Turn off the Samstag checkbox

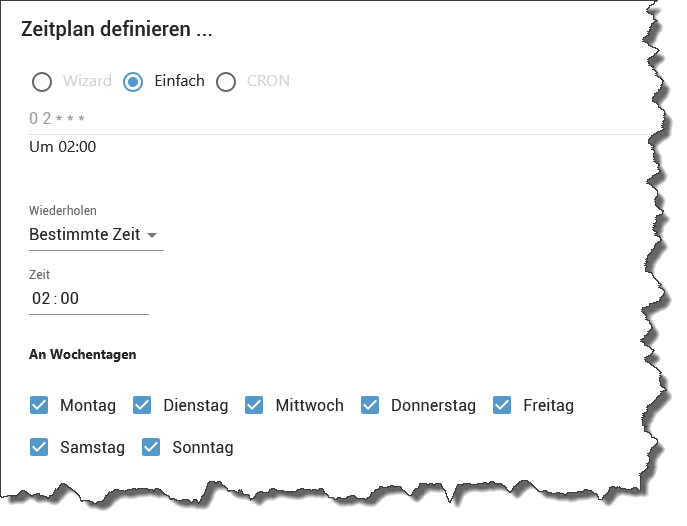[40, 447]
